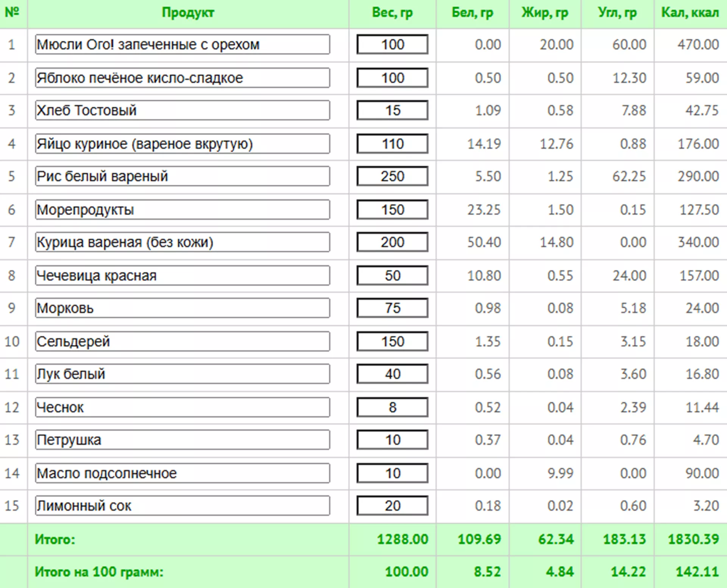Click the weight field for Масло подсолнечное
The image size is (727, 588).
(392, 473)
